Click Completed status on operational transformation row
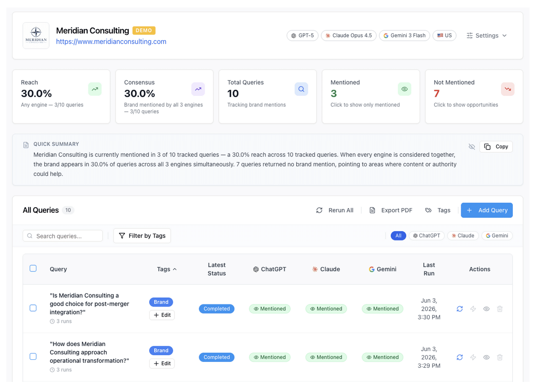 [217, 357]
